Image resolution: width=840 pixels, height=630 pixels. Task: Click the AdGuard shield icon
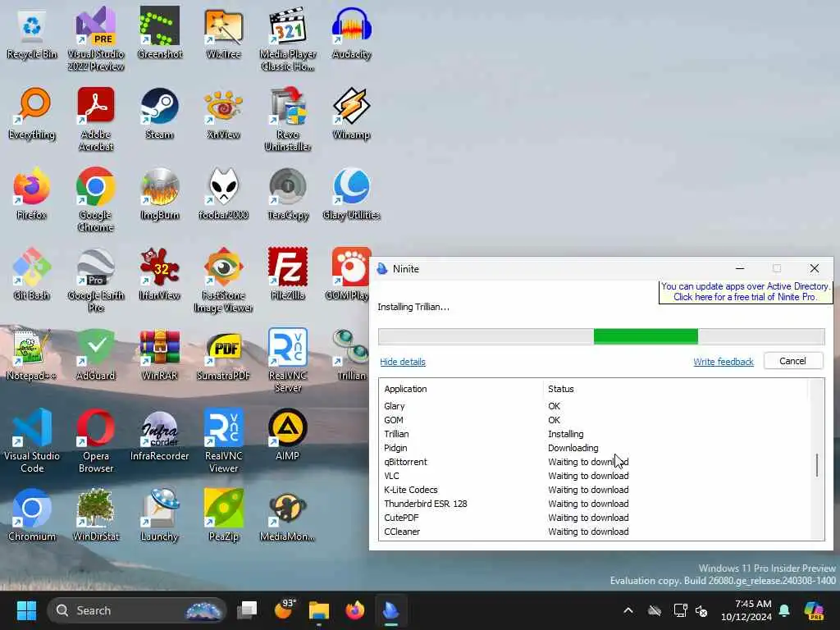pos(95,354)
